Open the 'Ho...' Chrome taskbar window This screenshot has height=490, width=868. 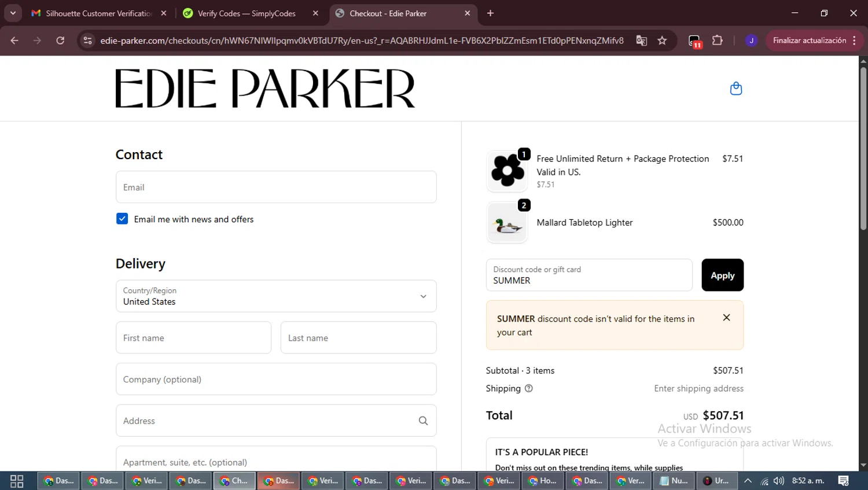click(543, 481)
